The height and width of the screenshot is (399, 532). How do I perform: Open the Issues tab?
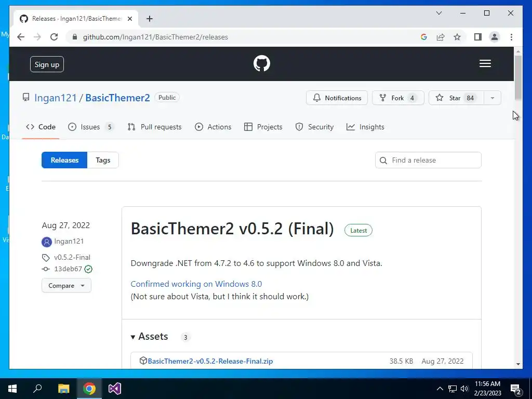90,127
